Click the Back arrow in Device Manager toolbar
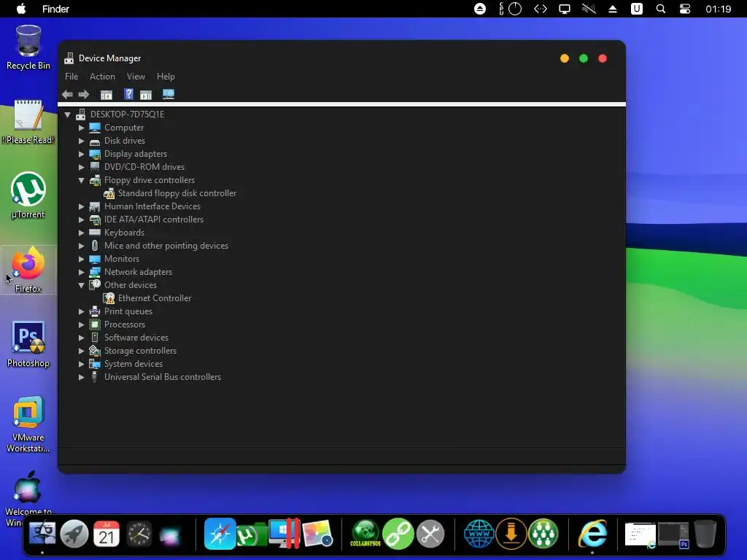This screenshot has height=560, width=747. [x=67, y=94]
